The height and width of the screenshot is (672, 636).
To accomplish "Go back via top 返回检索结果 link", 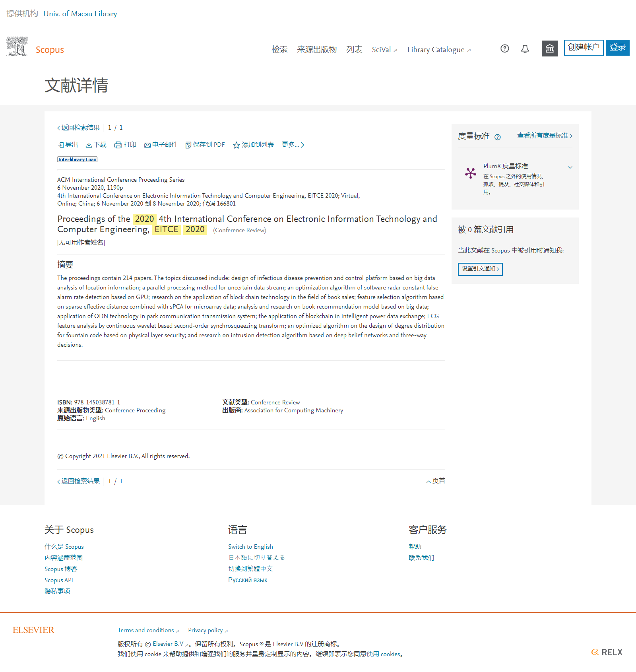I will pos(78,128).
